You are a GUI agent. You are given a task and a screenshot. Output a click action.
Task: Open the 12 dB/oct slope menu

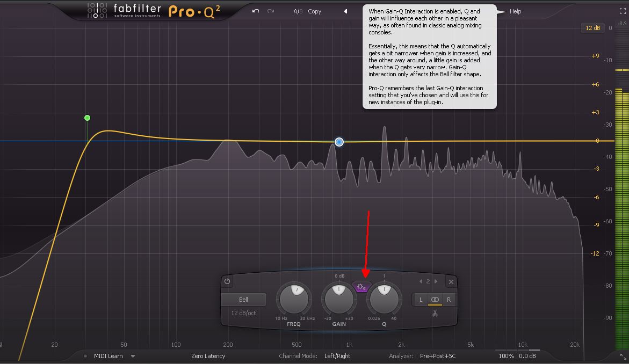[x=243, y=313]
